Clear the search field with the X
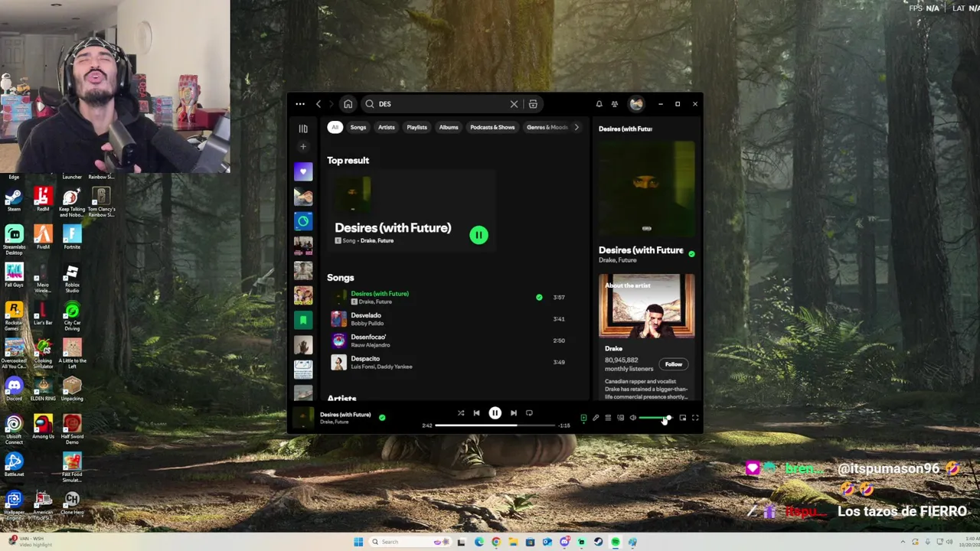 coord(514,104)
